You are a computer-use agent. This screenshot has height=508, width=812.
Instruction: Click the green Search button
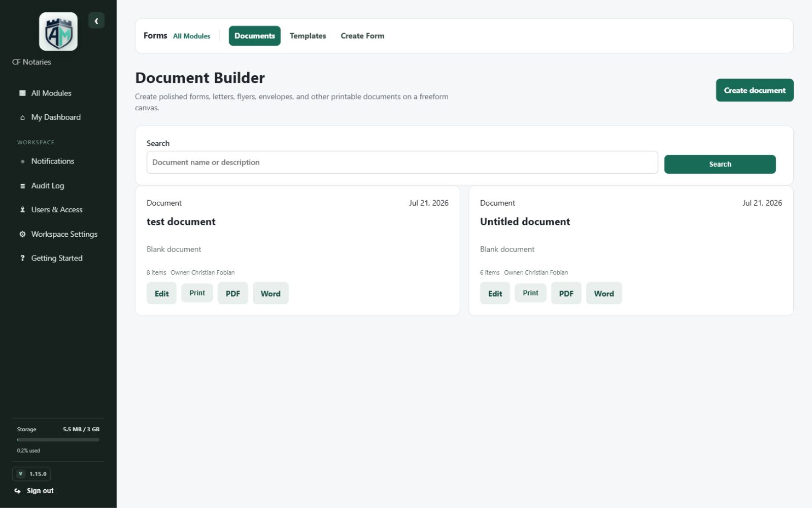(720, 164)
